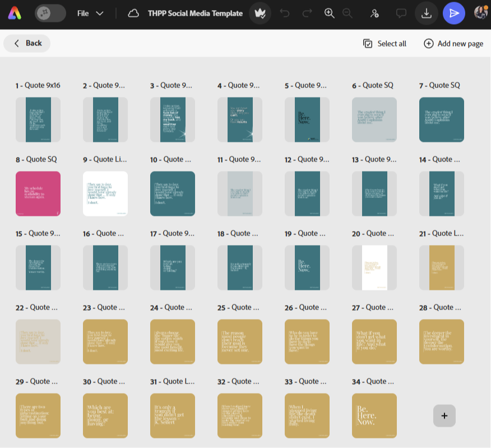The image size is (491, 448).
Task: Click the '15 - Quote 9...' page title
Action: [x=38, y=233]
